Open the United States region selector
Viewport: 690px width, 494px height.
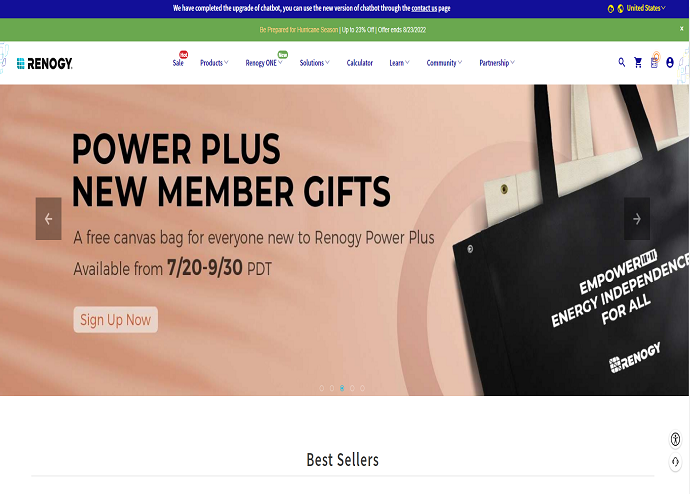[x=645, y=8]
